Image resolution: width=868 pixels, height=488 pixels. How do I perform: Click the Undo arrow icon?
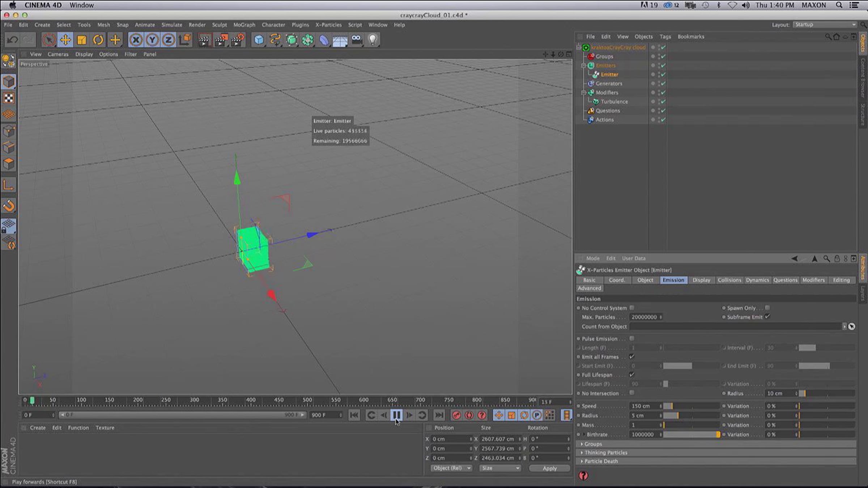coord(12,40)
